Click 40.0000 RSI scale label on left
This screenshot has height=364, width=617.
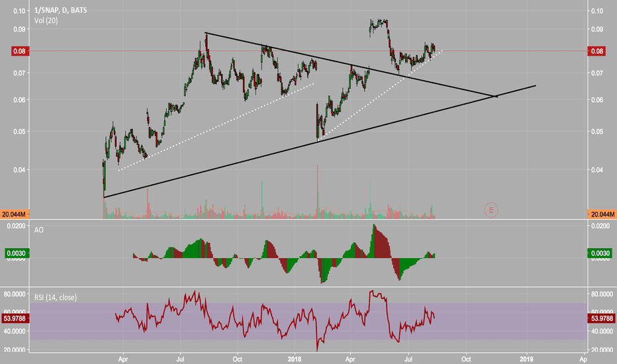[15, 332]
